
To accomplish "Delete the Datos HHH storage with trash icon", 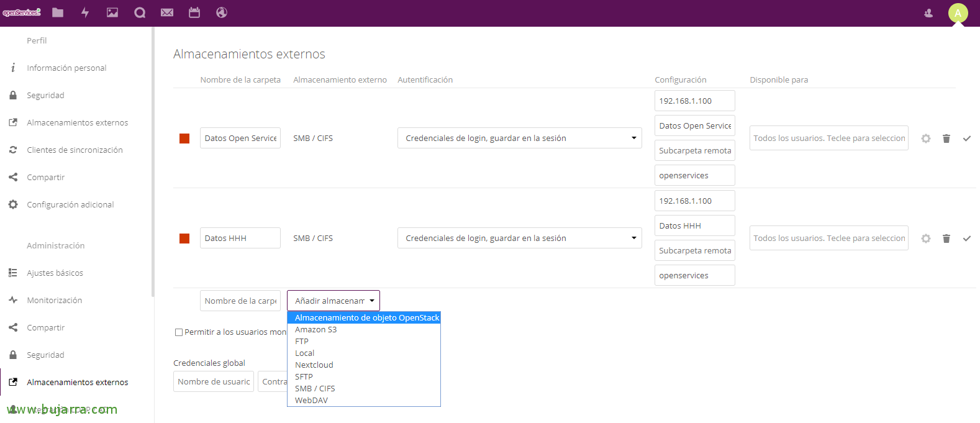I will click(946, 239).
